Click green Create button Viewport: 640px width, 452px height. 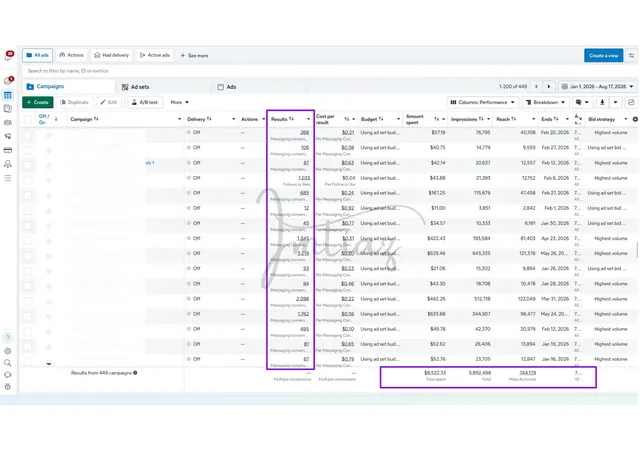point(38,102)
